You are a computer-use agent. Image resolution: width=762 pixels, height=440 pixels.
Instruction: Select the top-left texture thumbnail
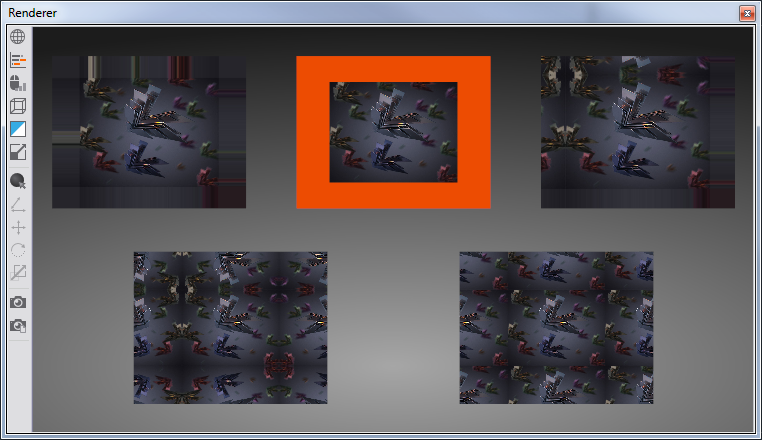pos(149,132)
